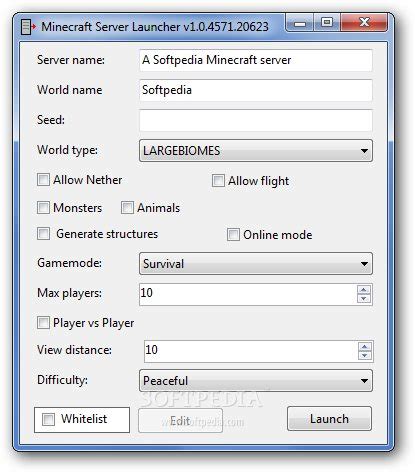Increase View distance with up arrow
Image resolution: width=415 pixels, height=472 pixels.
click(x=365, y=347)
